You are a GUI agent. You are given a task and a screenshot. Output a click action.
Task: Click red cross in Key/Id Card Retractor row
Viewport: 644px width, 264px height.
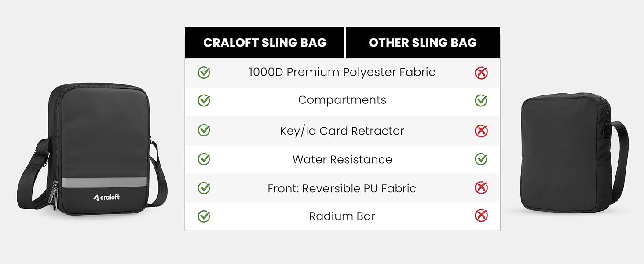pos(481,131)
